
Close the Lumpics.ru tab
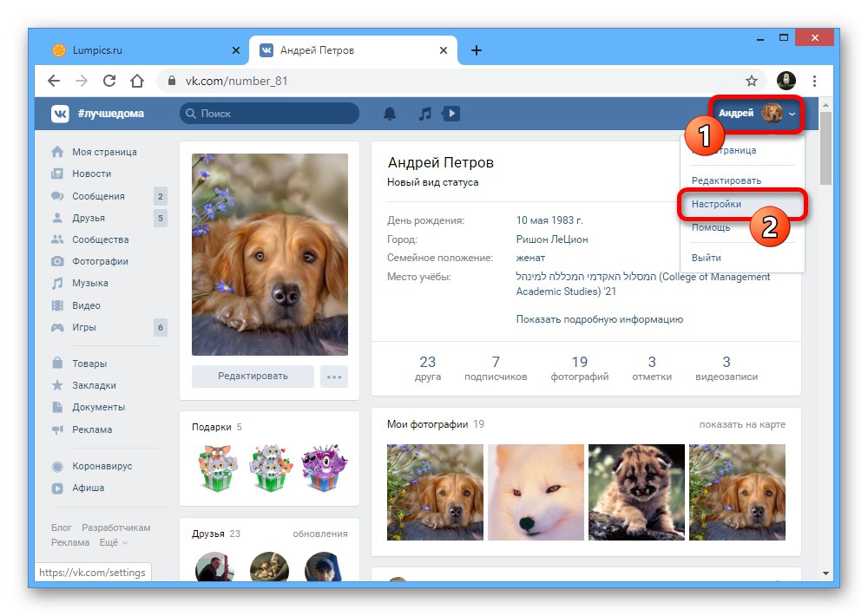(236, 50)
